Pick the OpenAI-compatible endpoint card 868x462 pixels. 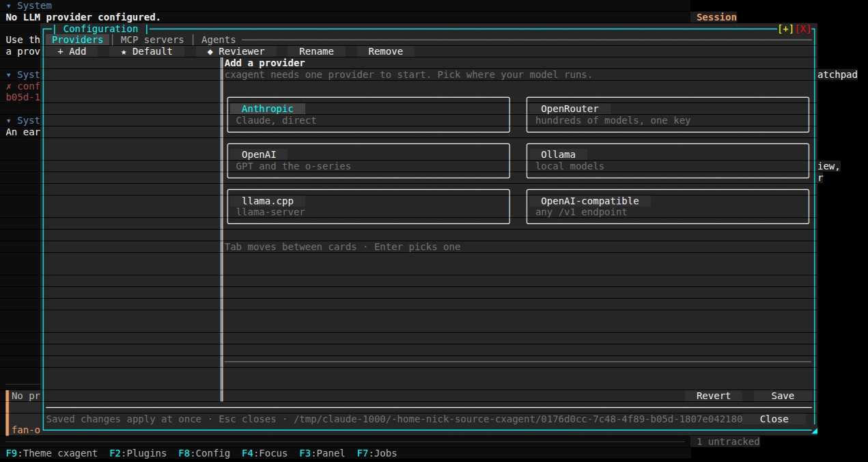[668, 206]
